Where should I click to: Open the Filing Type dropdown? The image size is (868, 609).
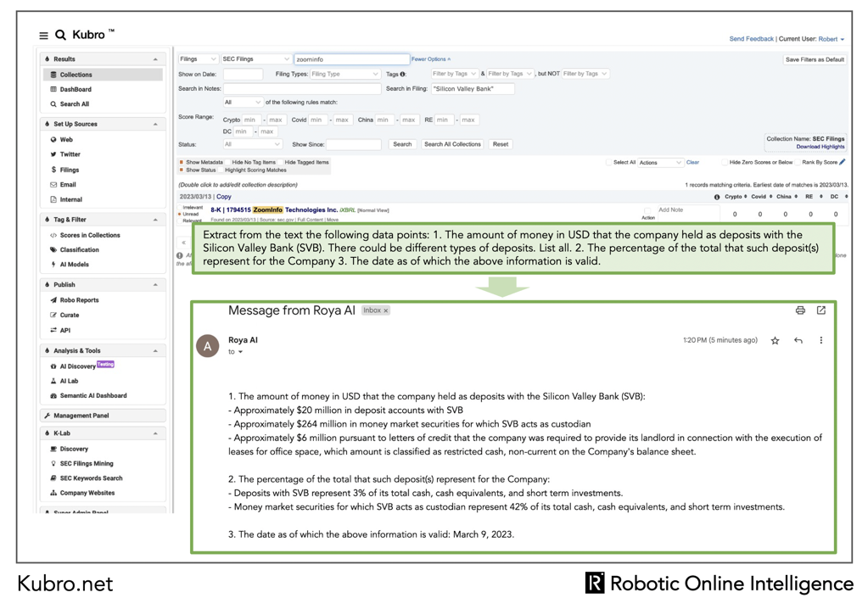point(344,74)
